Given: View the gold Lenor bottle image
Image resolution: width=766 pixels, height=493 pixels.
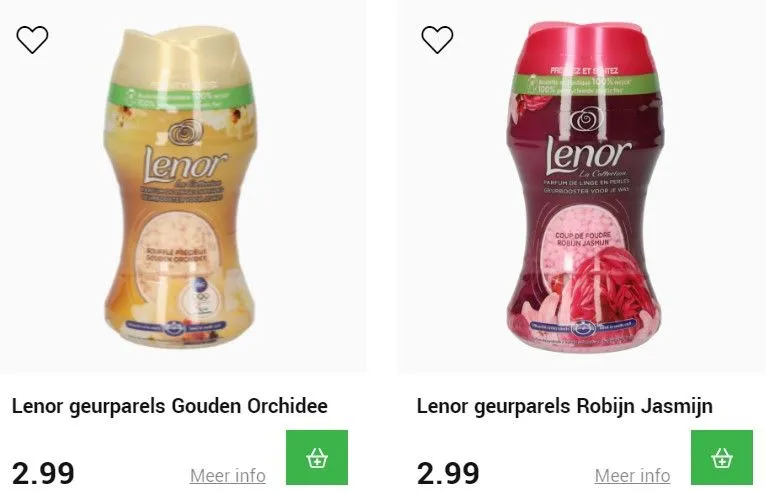Looking at the screenshot, I should [180, 187].
